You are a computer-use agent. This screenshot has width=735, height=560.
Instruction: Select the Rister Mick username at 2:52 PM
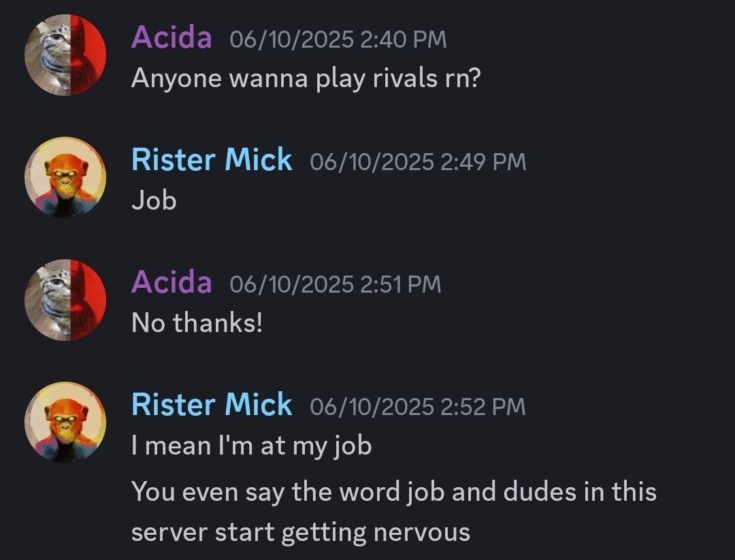pyautogui.click(x=211, y=406)
